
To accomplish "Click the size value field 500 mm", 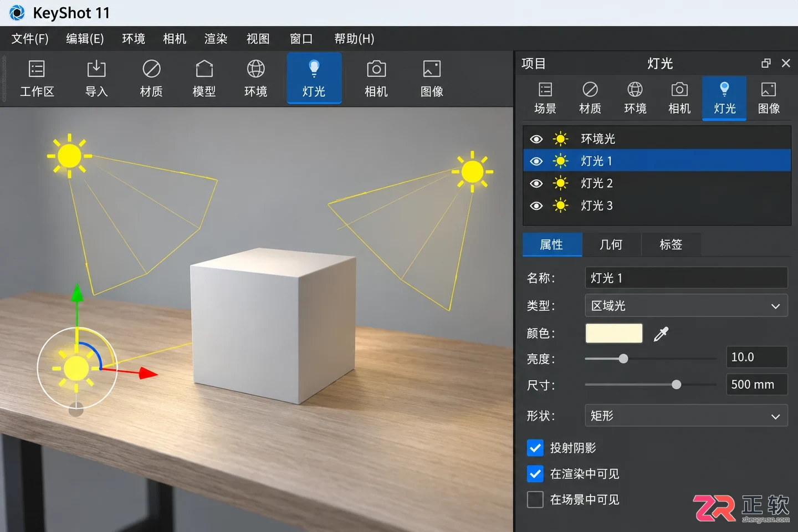I will (x=756, y=384).
